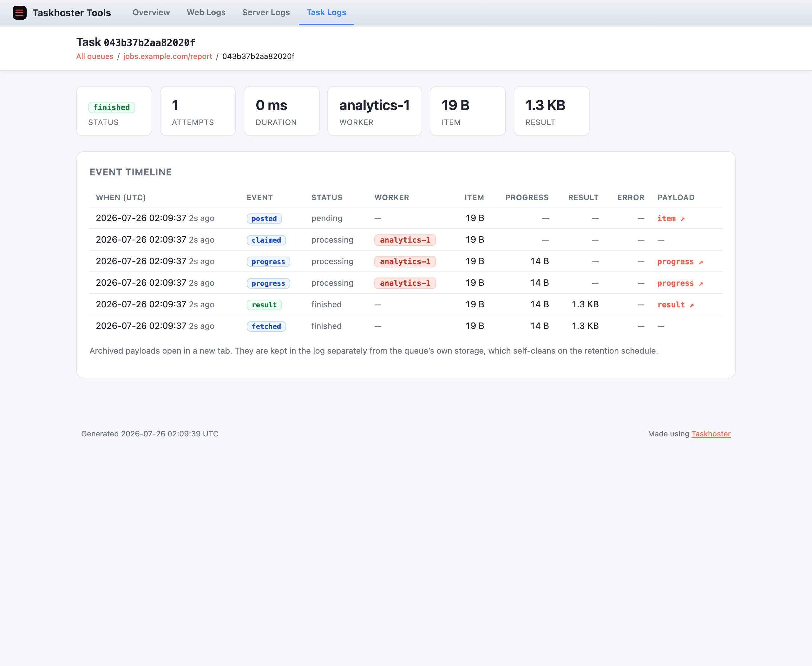Open the second progress payload link
This screenshot has height=666, width=812.
(x=680, y=283)
